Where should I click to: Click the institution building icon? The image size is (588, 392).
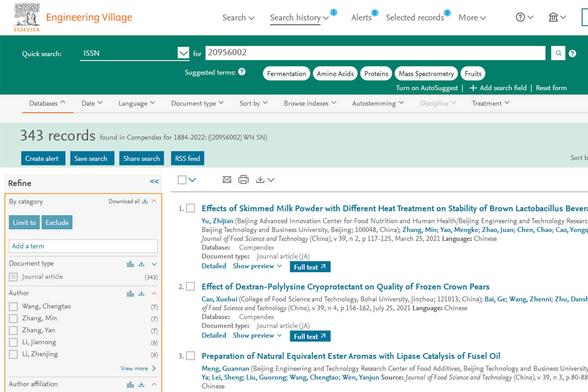click(x=553, y=17)
